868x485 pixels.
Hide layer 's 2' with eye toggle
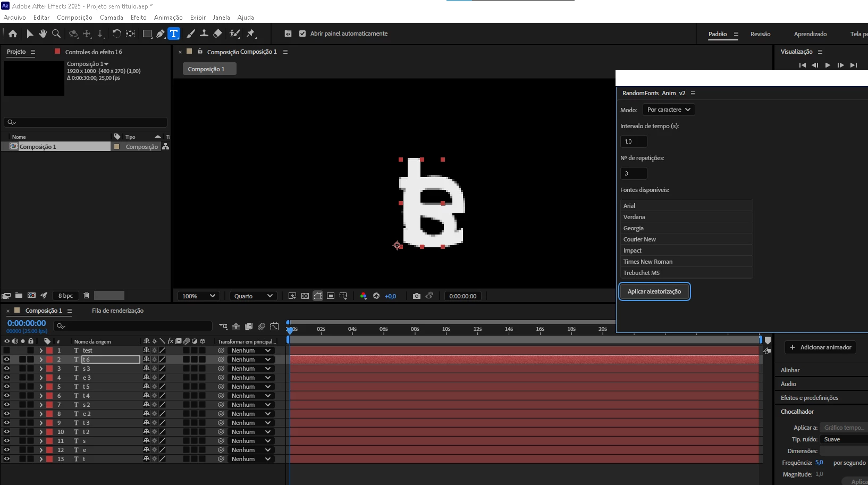pyautogui.click(x=7, y=405)
